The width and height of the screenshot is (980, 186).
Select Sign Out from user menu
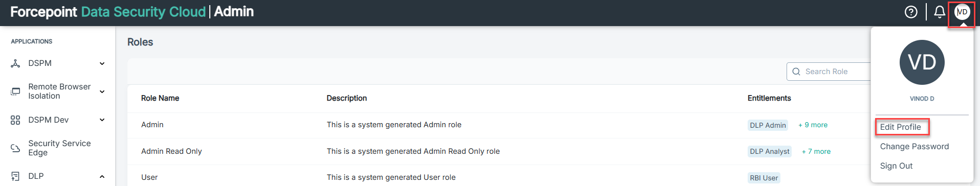pyautogui.click(x=896, y=166)
